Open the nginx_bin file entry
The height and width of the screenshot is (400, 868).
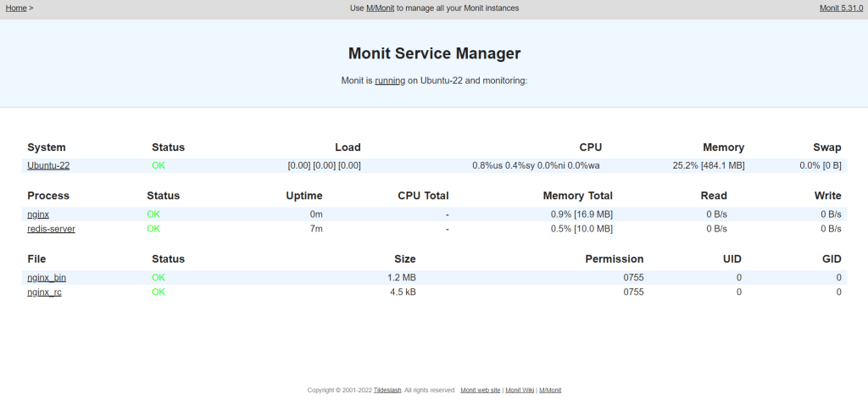(x=46, y=277)
